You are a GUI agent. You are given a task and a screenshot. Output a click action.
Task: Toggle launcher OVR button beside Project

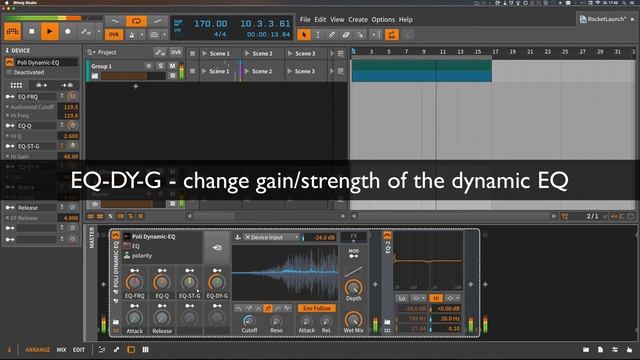(176, 52)
